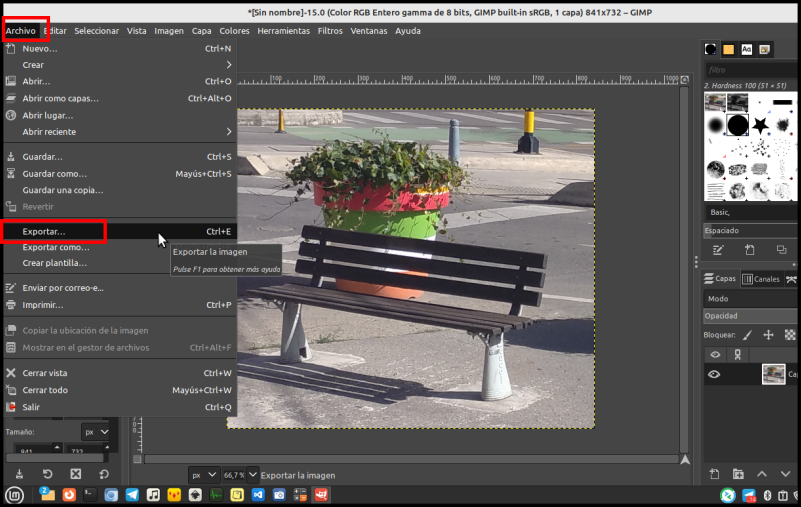Image resolution: width=801 pixels, height=507 pixels.
Task: Select Salir to quit GIMP
Action: tap(120, 407)
